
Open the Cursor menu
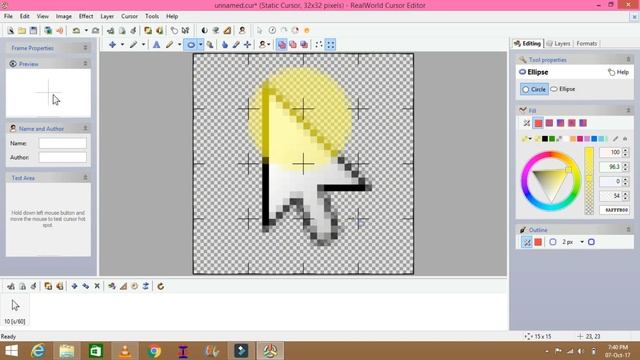pos(129,16)
